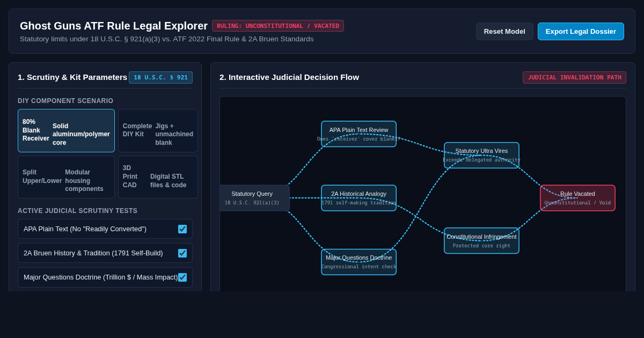This screenshot has height=338, width=644.
Task: Click the Judicial Invalidation Path badge
Action: (574, 77)
